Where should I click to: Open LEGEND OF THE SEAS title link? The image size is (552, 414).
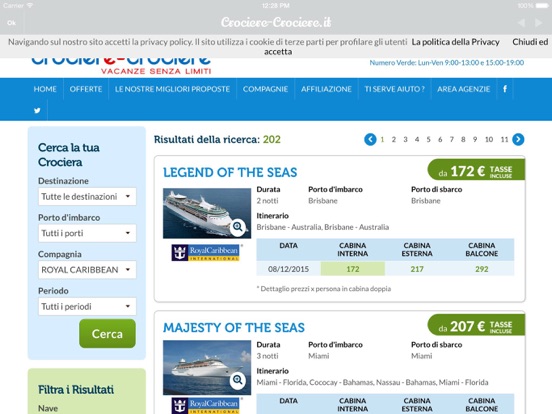tap(230, 172)
